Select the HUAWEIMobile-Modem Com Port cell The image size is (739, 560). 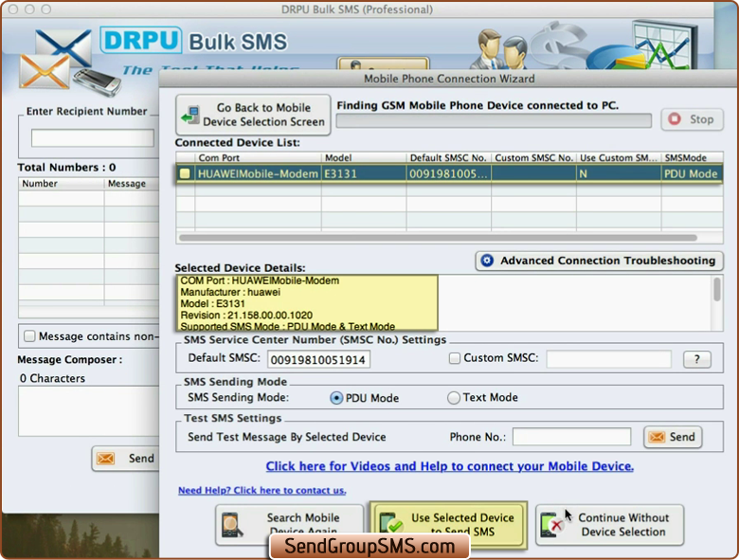pyautogui.click(x=258, y=174)
